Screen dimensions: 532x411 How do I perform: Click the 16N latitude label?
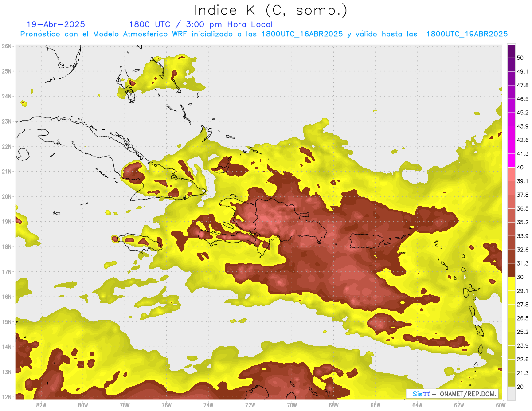(x=7, y=297)
